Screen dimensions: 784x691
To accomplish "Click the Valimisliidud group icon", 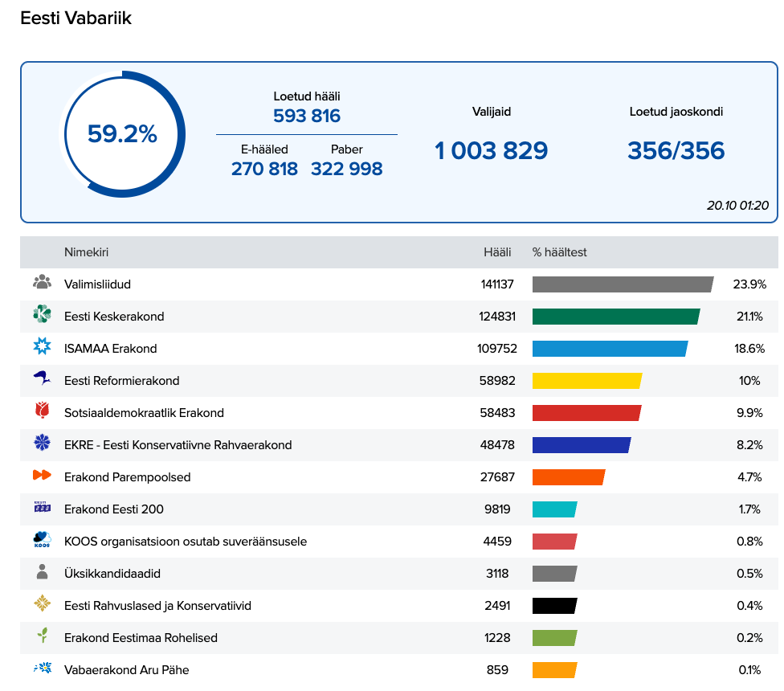I will pos(42,283).
